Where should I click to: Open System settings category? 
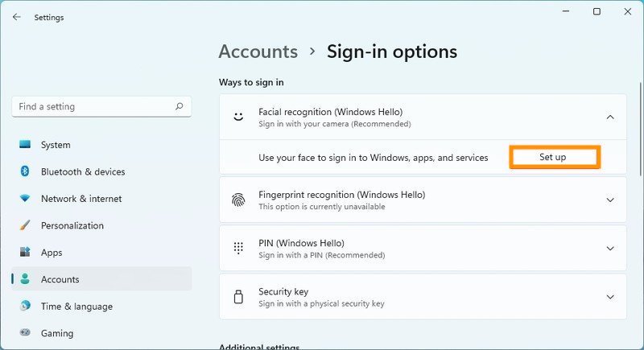(101, 145)
